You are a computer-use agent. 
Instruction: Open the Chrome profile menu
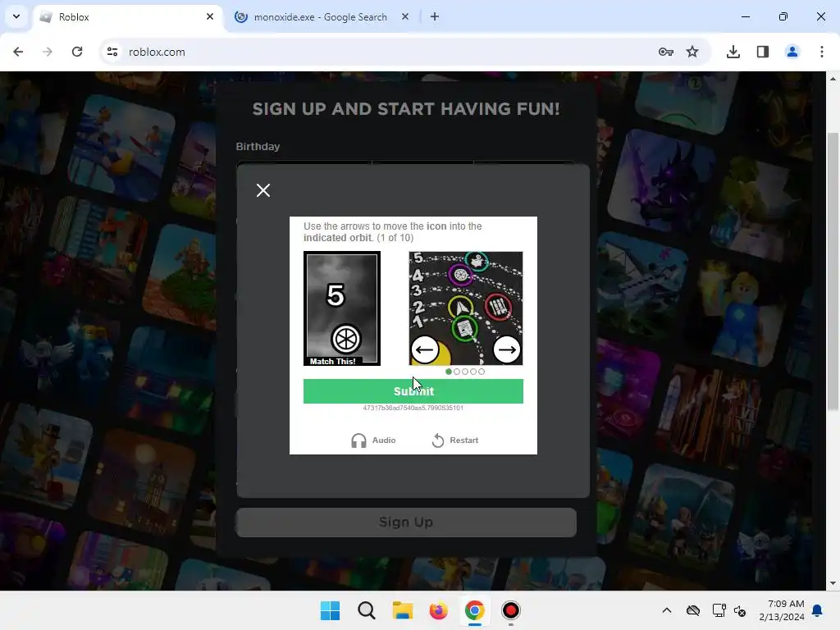[x=792, y=52]
